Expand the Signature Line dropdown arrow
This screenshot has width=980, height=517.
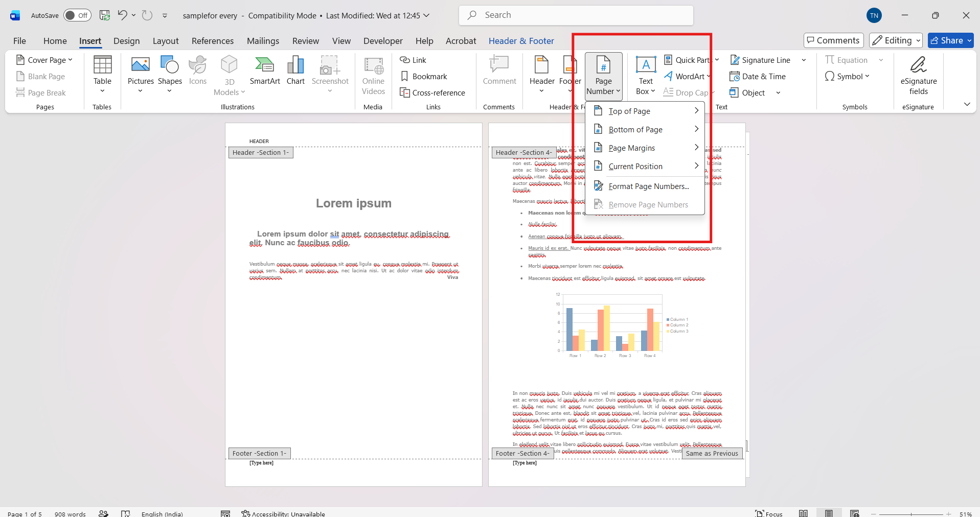click(804, 60)
